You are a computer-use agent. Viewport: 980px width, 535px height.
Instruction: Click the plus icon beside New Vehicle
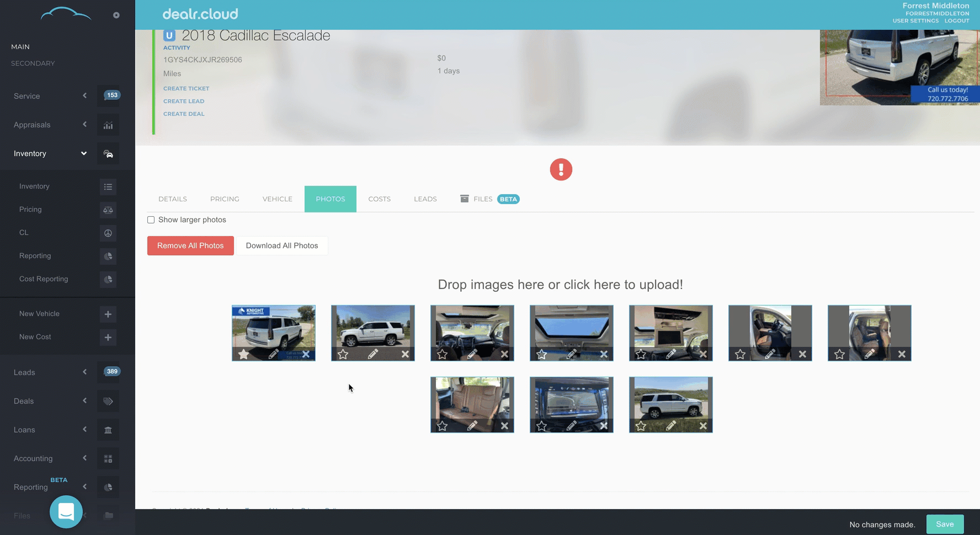click(108, 314)
